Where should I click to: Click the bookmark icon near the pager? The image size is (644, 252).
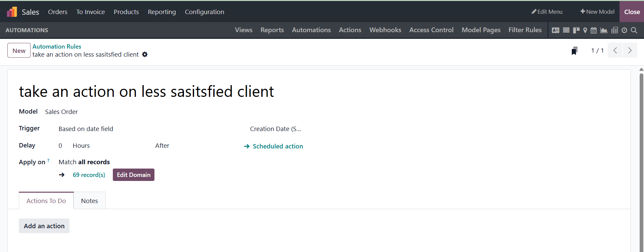point(574,51)
